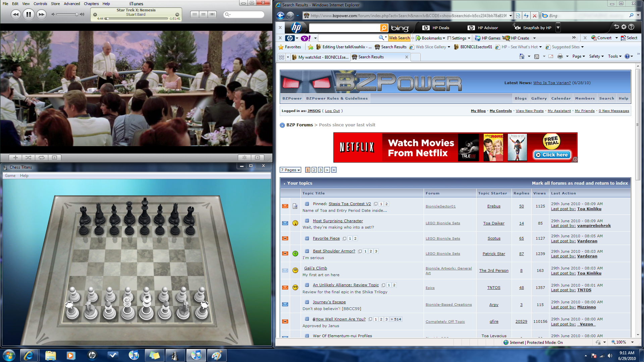Open the 7 Pages dropdown
644x362 pixels.
coord(290,170)
